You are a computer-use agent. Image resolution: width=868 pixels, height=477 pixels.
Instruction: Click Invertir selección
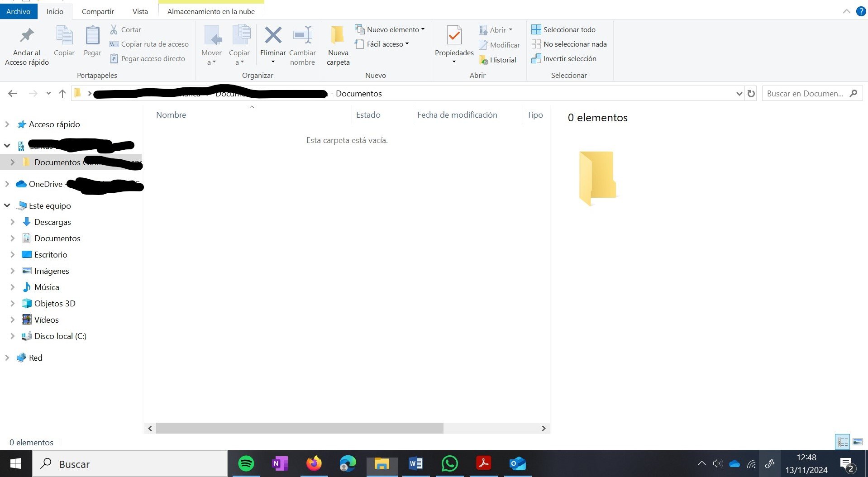click(564, 58)
